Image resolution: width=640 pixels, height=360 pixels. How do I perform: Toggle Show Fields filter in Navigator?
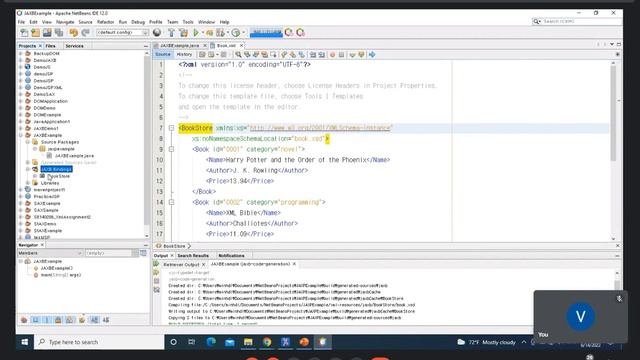[x=36, y=320]
